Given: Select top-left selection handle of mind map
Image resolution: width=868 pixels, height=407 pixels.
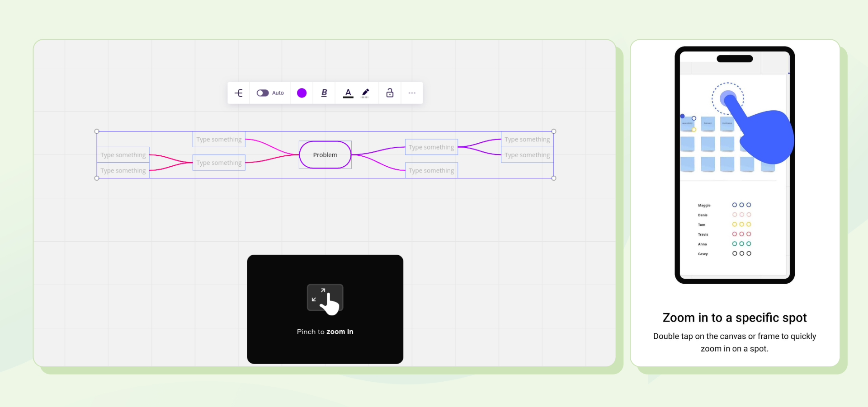Looking at the screenshot, I should [97, 131].
